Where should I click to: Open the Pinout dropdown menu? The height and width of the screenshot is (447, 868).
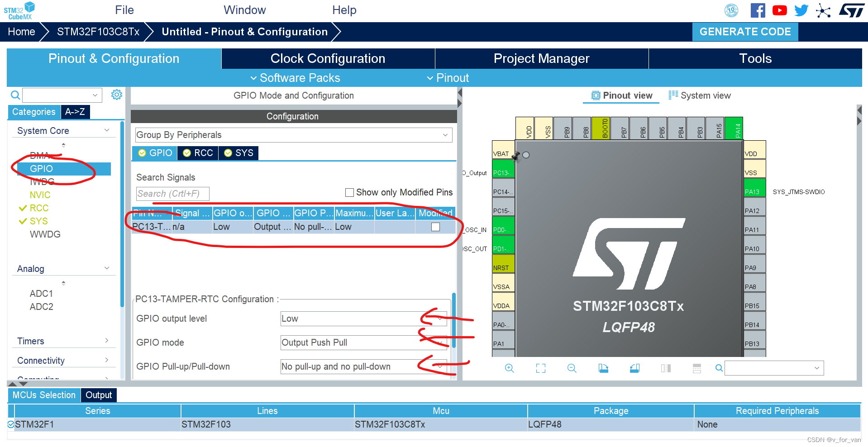tap(448, 78)
